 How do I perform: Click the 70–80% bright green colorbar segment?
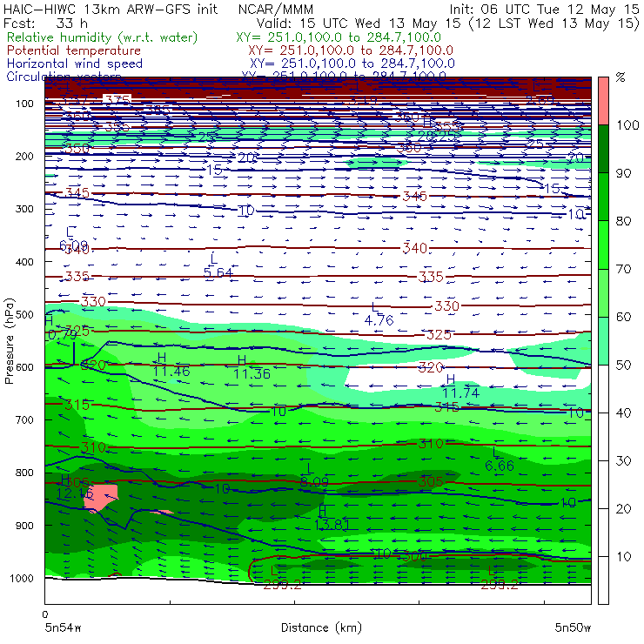(603, 245)
